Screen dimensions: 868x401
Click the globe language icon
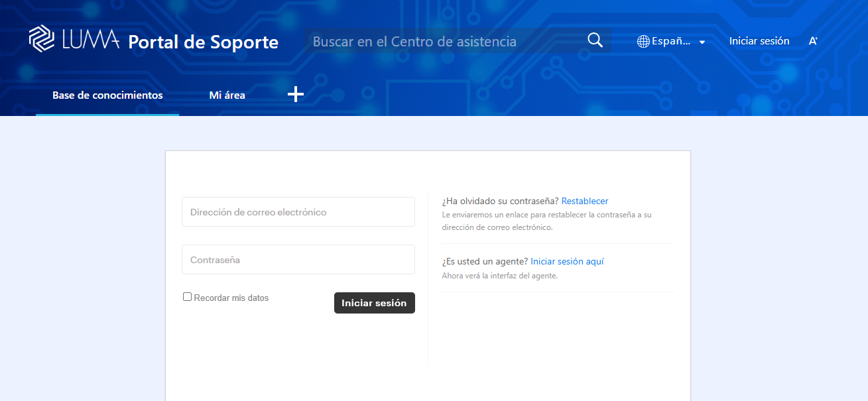tap(643, 41)
